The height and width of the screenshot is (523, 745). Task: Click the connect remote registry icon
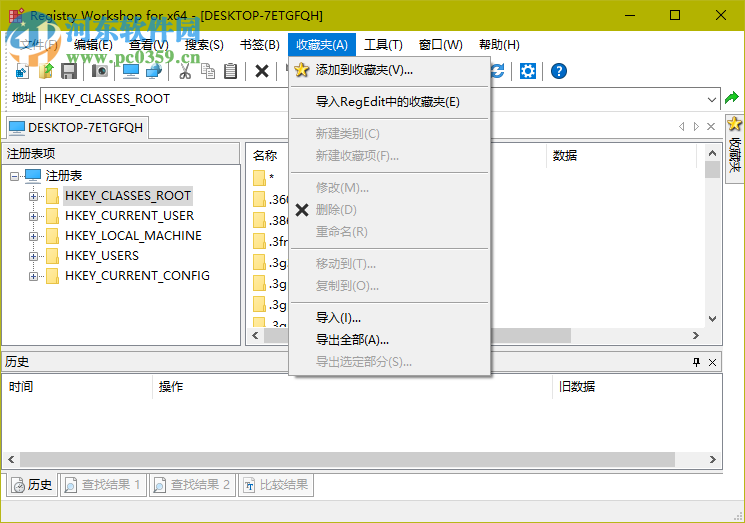154,71
